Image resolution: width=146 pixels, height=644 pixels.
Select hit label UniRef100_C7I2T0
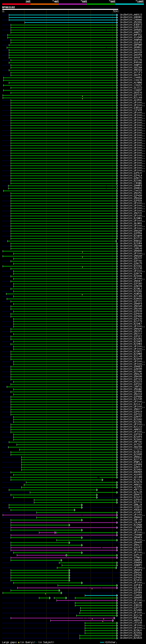pos(131,449)
